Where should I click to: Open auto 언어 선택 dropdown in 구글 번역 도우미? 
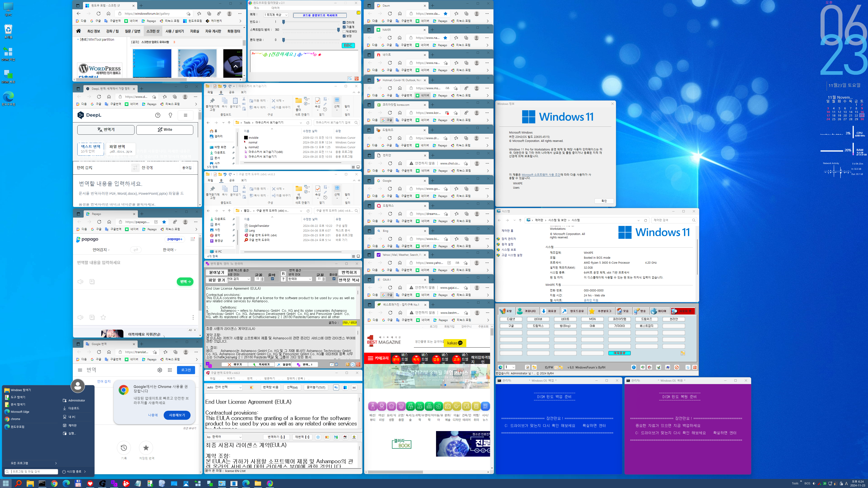(x=224, y=387)
